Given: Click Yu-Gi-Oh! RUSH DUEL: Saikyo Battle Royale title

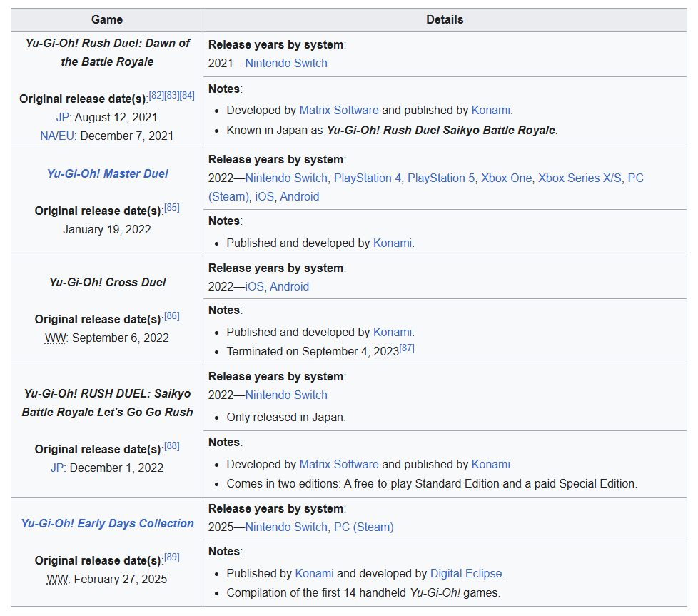Looking at the screenshot, I should point(107,403).
